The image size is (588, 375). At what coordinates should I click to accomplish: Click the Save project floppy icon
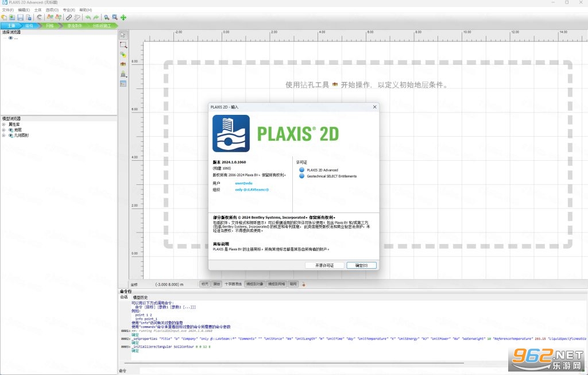pyautogui.click(x=20, y=17)
